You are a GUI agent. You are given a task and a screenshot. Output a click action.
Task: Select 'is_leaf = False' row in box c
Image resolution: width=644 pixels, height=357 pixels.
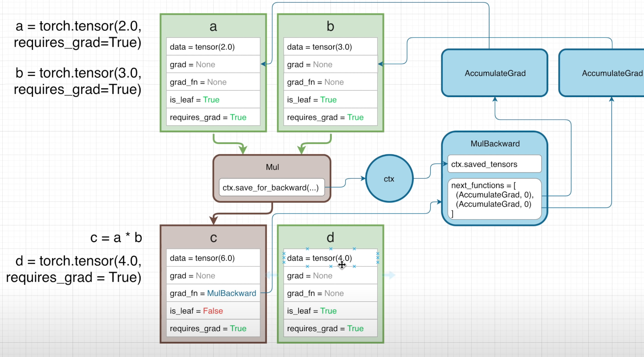tap(213, 311)
